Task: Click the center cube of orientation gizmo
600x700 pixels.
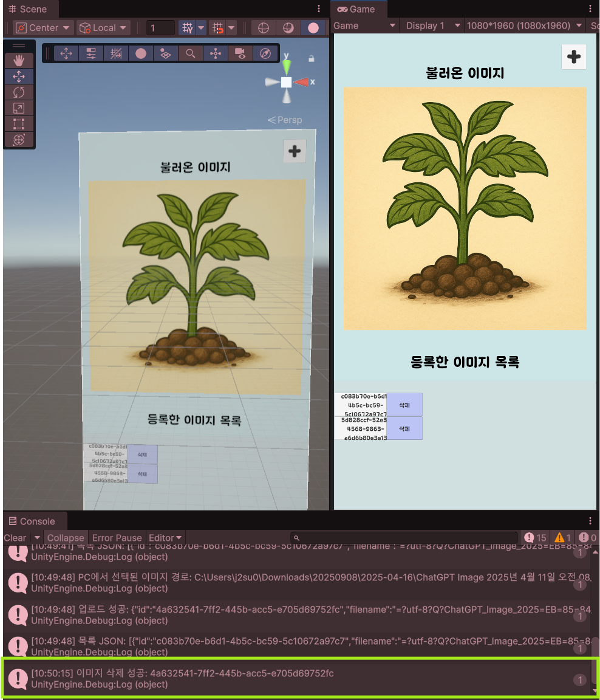Action: [x=287, y=82]
